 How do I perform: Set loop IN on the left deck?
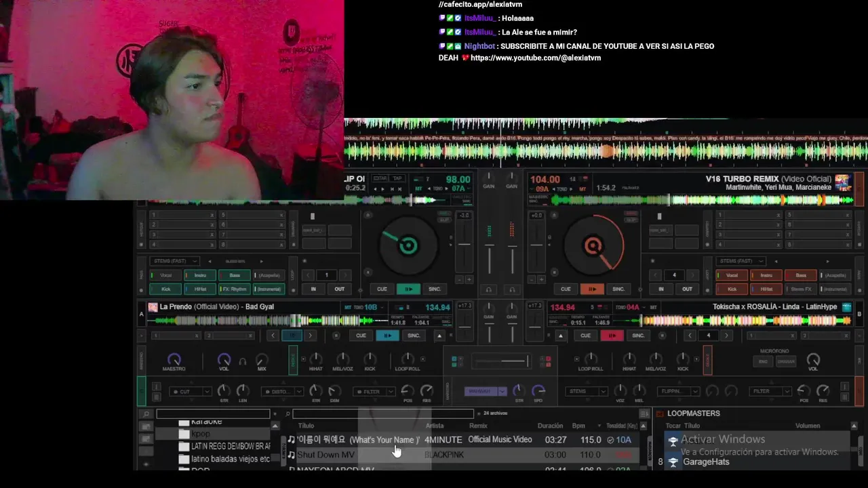(313, 289)
